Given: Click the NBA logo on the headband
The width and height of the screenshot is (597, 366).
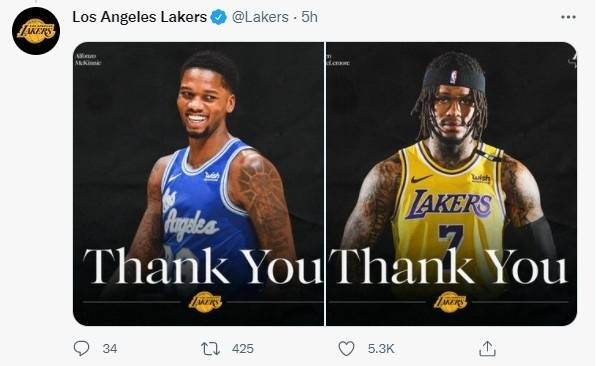Looking at the screenshot, I should tap(453, 77).
